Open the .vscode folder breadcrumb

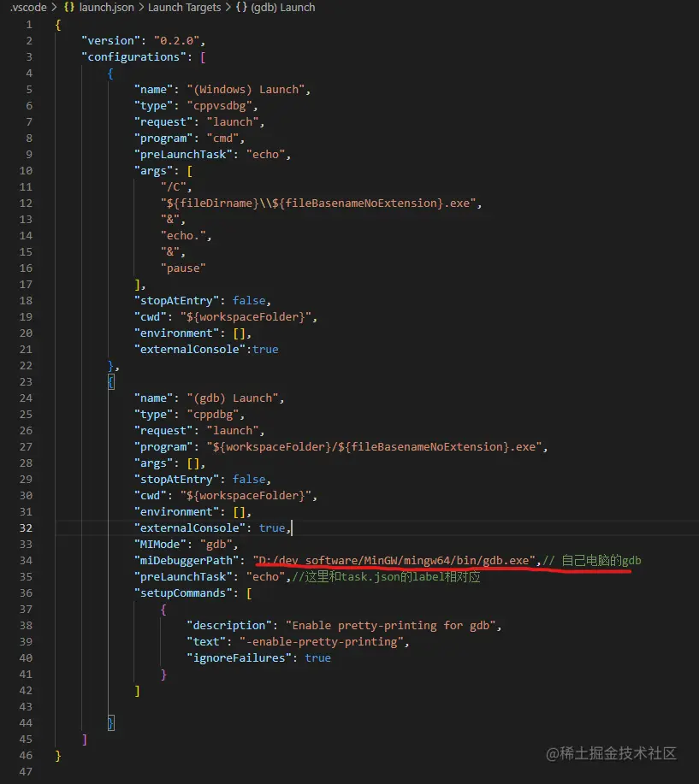point(28,8)
